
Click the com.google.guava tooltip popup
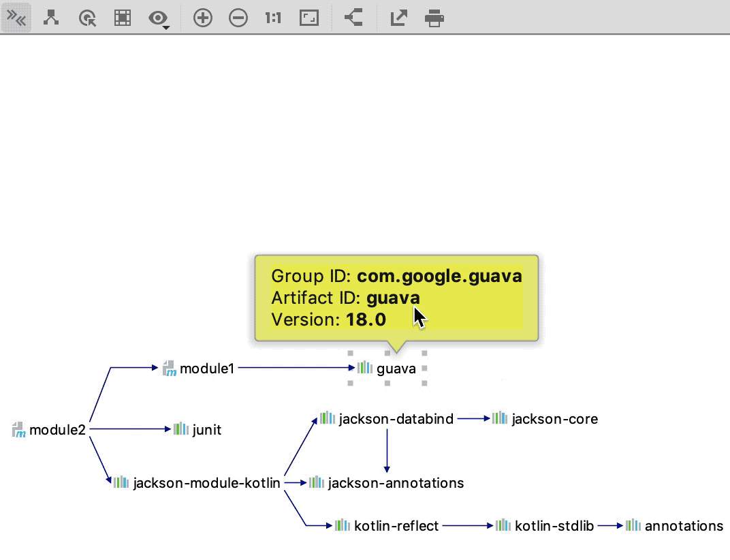tap(396, 298)
